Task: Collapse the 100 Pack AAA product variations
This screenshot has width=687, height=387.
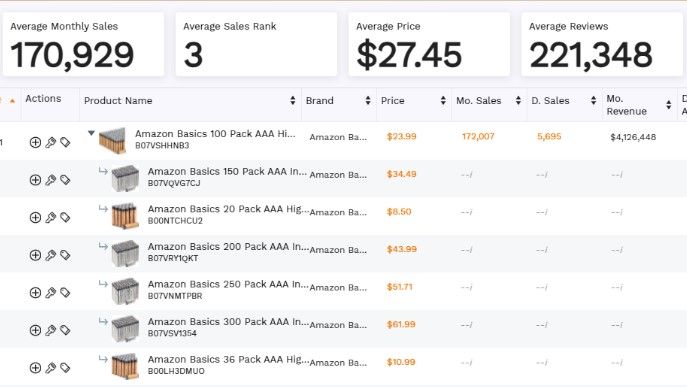Action: [91, 133]
